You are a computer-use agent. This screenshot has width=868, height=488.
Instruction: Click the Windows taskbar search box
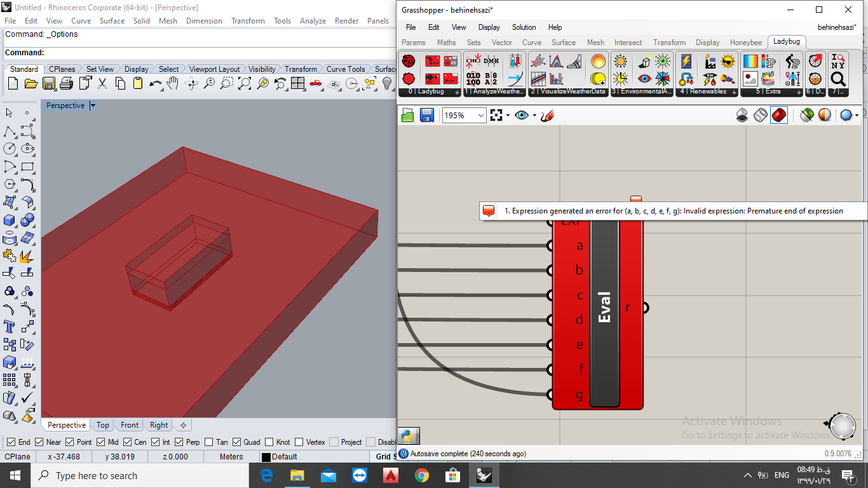[x=140, y=475]
